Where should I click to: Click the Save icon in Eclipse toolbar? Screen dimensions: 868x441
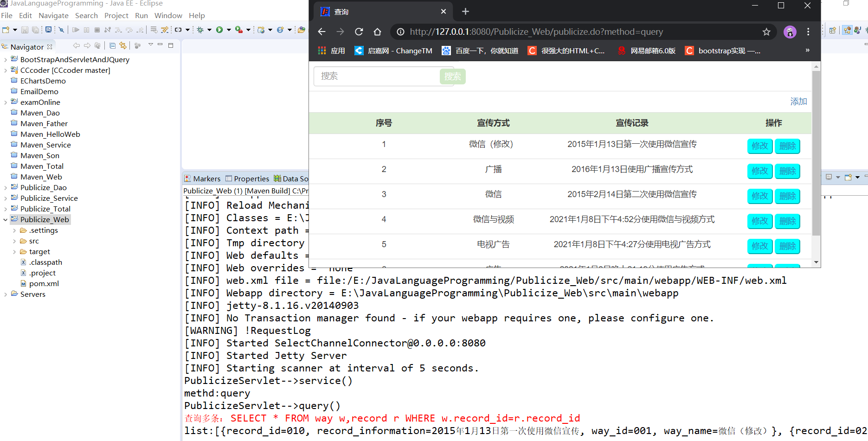coord(25,30)
